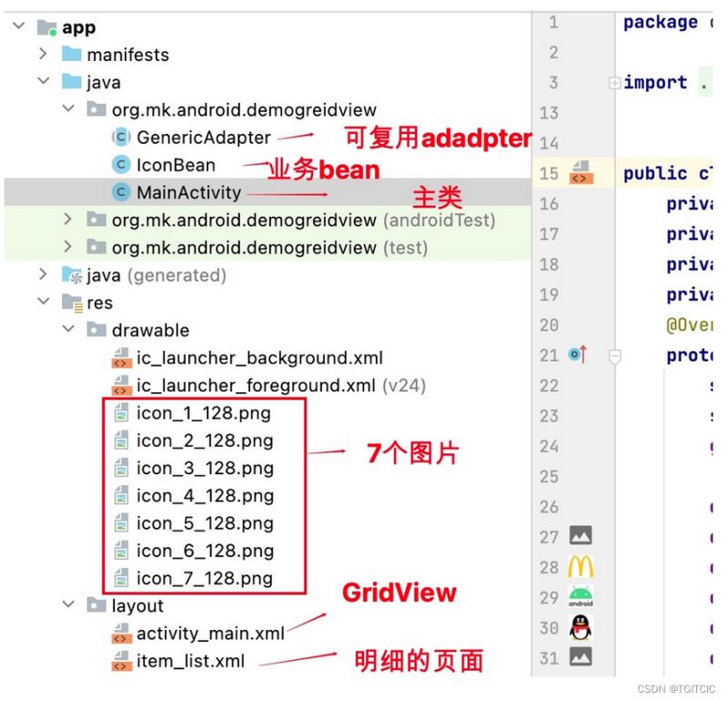This screenshot has width=728, height=701.
Task: Click the GenericAdapter class icon
Action: tap(120, 137)
